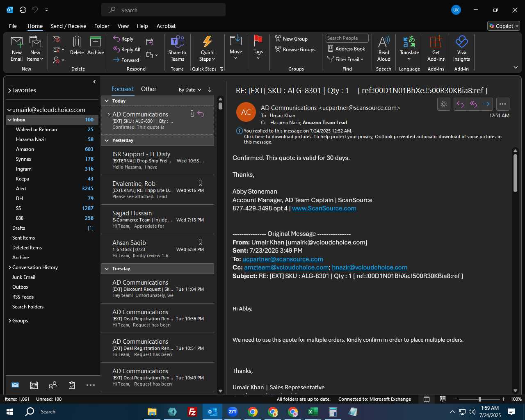Screen dimensions: 525x420
Task: Toggle sort order arrow in message list
Action: point(210,89)
